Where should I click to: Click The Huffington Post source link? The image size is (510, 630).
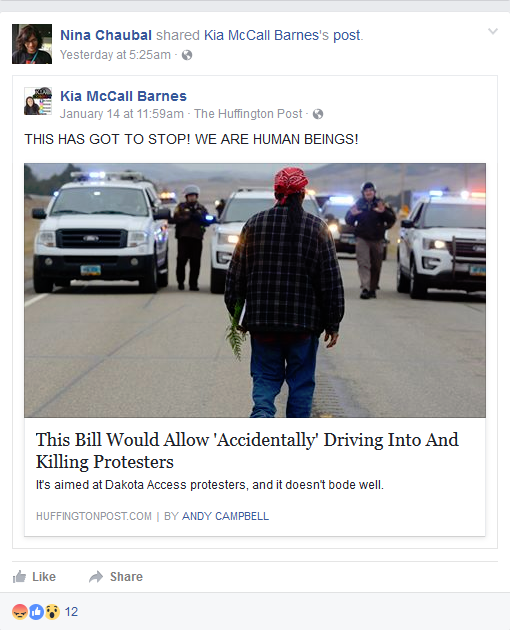coord(248,114)
